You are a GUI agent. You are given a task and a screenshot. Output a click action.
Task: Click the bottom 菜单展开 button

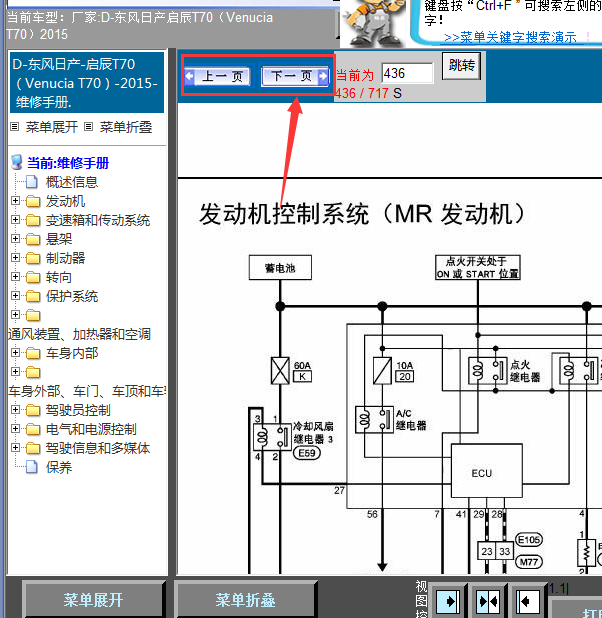click(93, 600)
